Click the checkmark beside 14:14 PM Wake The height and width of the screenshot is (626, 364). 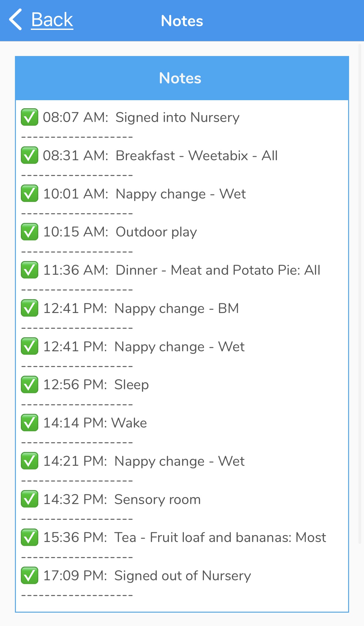coord(30,423)
